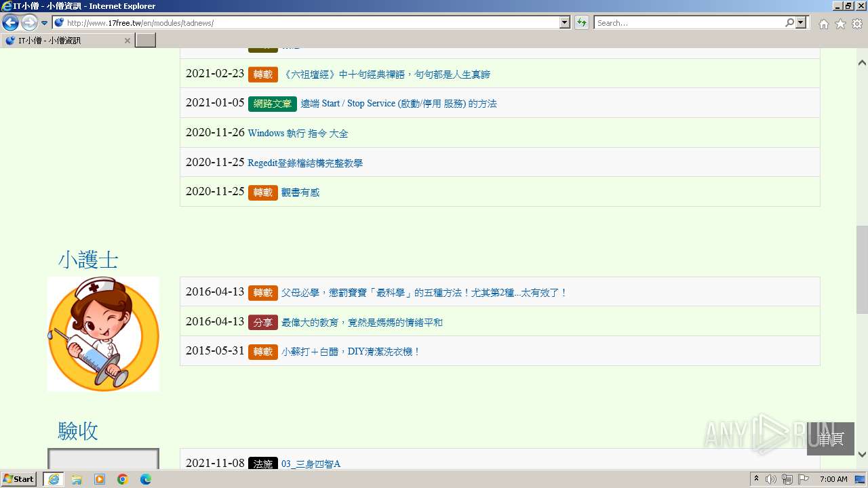This screenshot has height=488, width=868.
Task: Open the recent pages dropdown arrow
Action: 45,23
